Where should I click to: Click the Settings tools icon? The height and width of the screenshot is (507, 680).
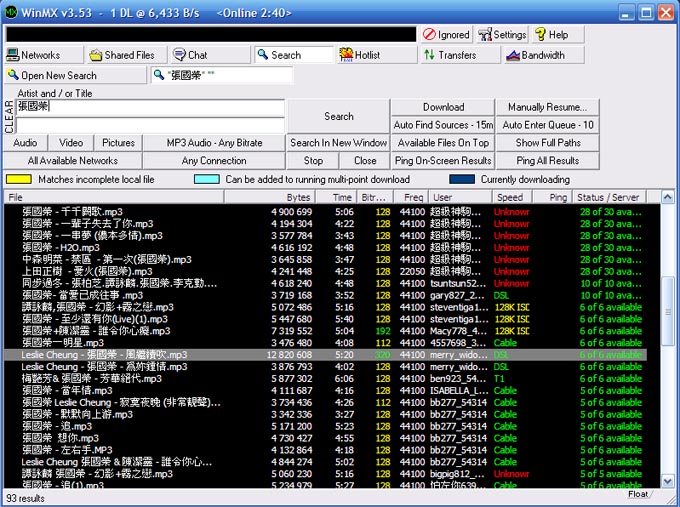pyautogui.click(x=485, y=35)
